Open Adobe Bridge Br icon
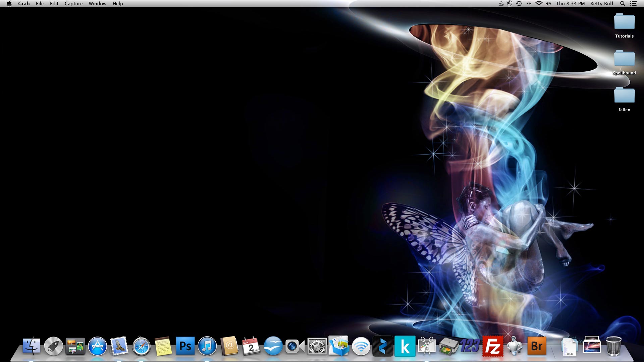The width and height of the screenshot is (644, 362). point(537,346)
